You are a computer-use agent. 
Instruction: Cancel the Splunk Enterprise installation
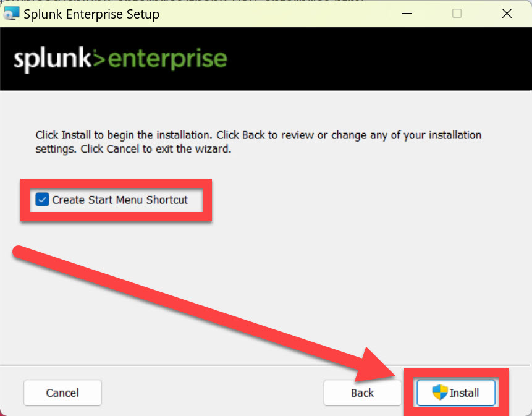[62, 393]
